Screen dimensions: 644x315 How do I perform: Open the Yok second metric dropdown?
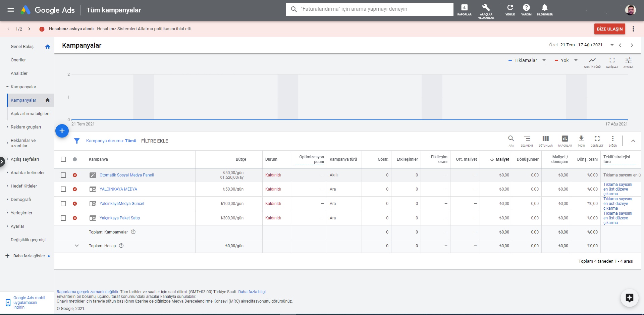[x=566, y=60]
